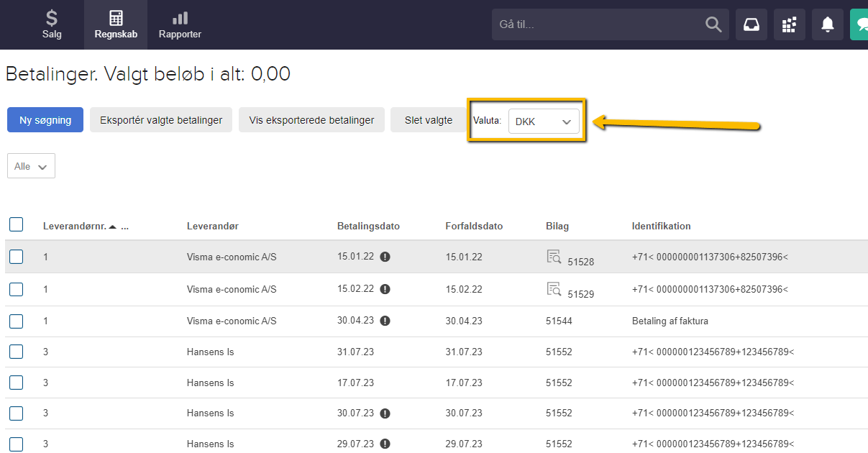
Task: Open the apps grid icon
Action: [x=789, y=24]
